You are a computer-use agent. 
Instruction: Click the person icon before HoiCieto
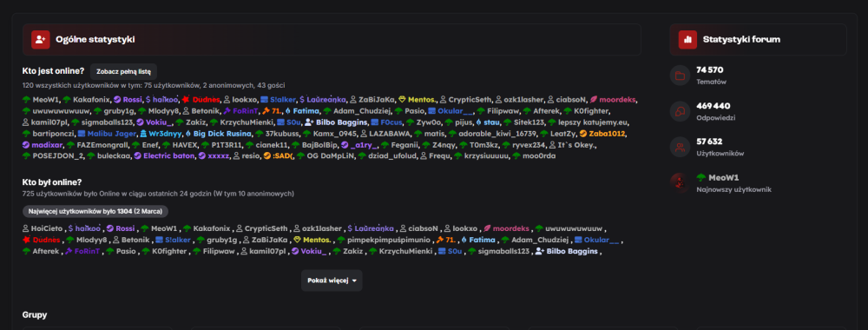(x=25, y=228)
